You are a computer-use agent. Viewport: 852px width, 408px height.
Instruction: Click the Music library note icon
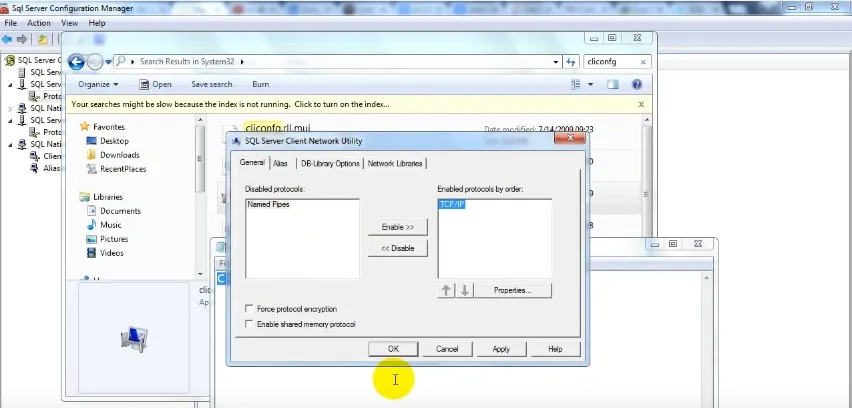click(91, 225)
